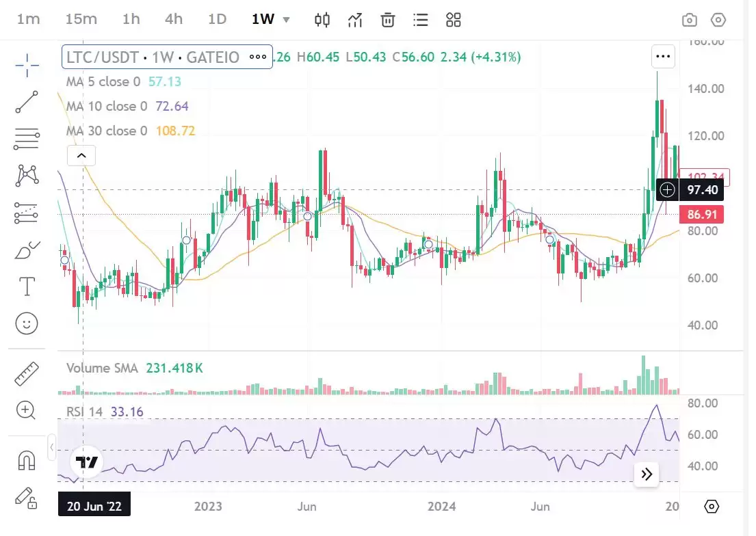Expand the left side panel handle
Screen dimensions: 756x536
point(52,448)
